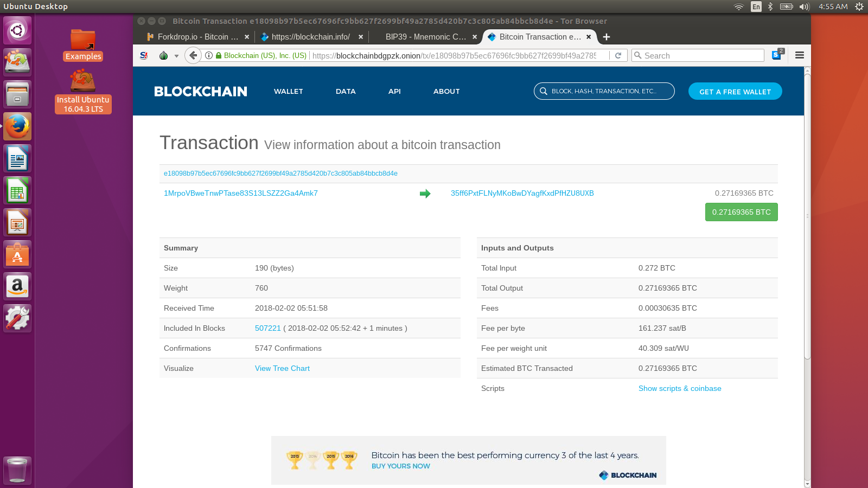Click the magnifier icon in the Blockchain search box
Image resolution: width=868 pixels, height=488 pixels.
[543, 91]
